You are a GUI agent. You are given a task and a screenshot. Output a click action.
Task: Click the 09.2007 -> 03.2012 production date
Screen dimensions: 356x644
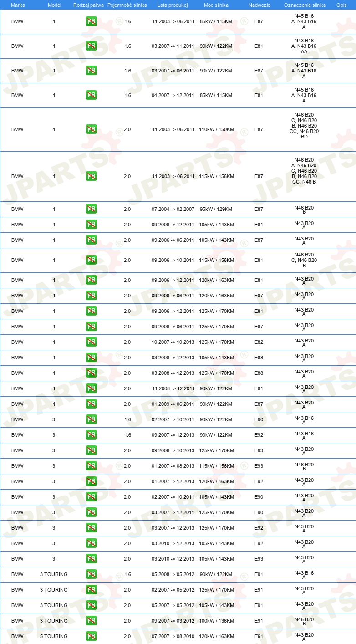tap(173, 621)
